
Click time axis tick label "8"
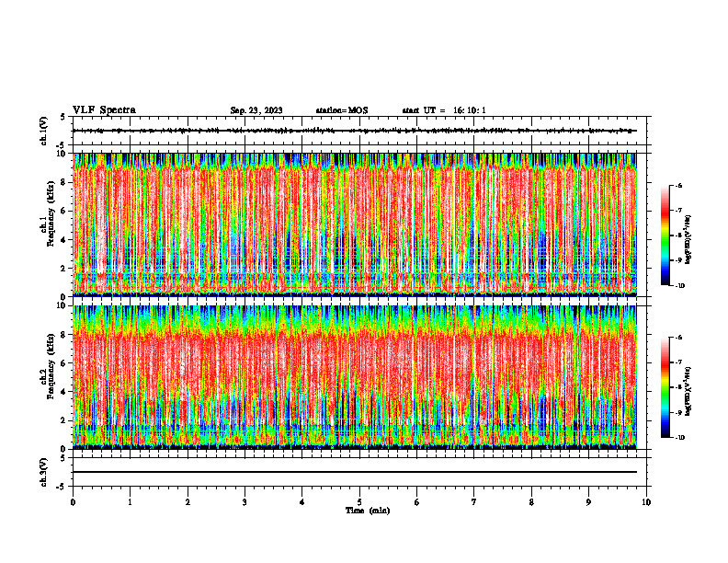pos(531,502)
